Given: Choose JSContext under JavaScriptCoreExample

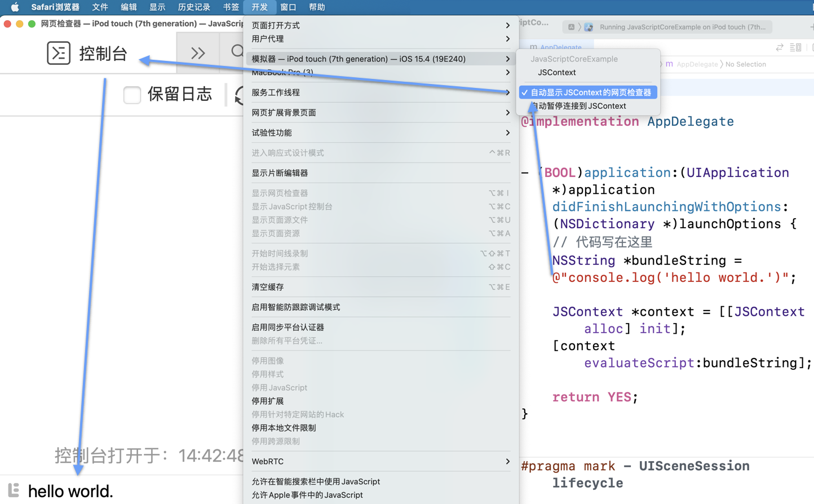Looking at the screenshot, I should [556, 72].
